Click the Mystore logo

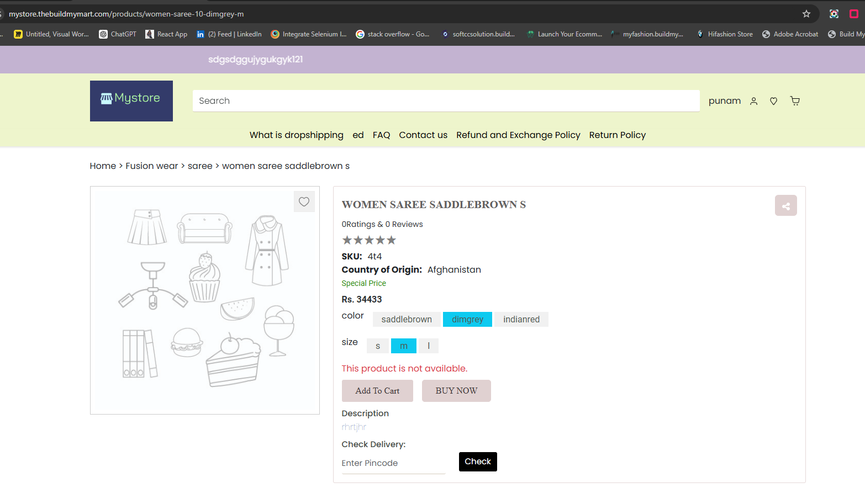[x=131, y=101]
